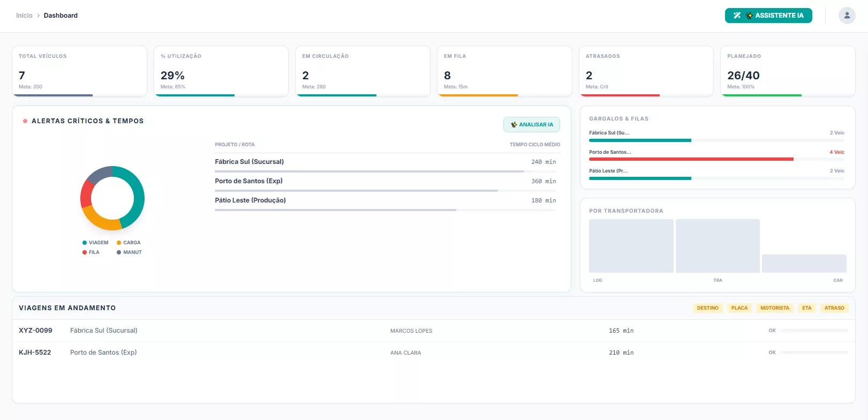Click the Porto de Santos red queue bar
The image size is (868, 420).
pyautogui.click(x=691, y=159)
